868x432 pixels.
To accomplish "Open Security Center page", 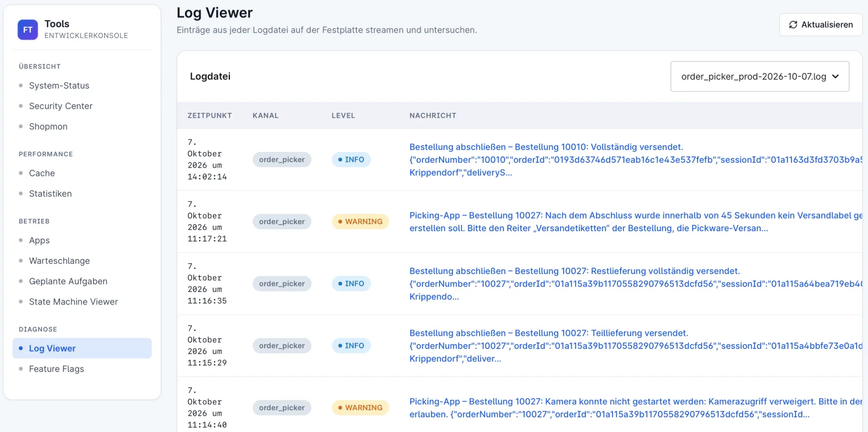I will [61, 106].
